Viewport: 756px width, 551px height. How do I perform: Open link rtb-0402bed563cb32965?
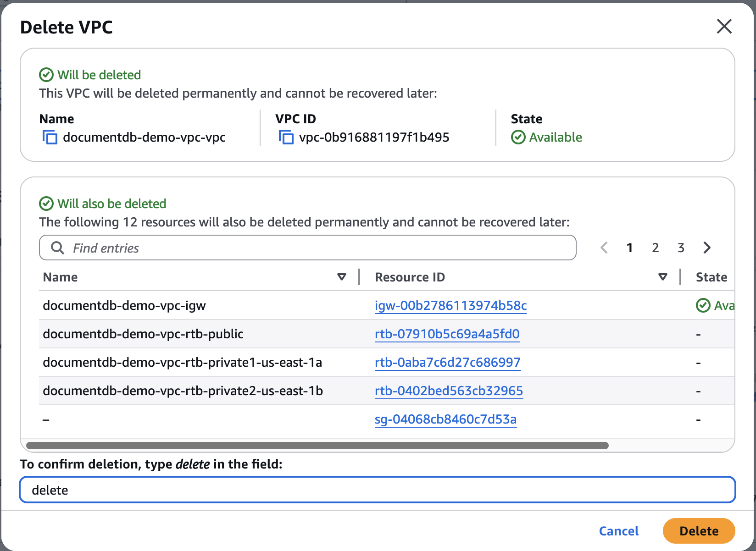pos(449,391)
